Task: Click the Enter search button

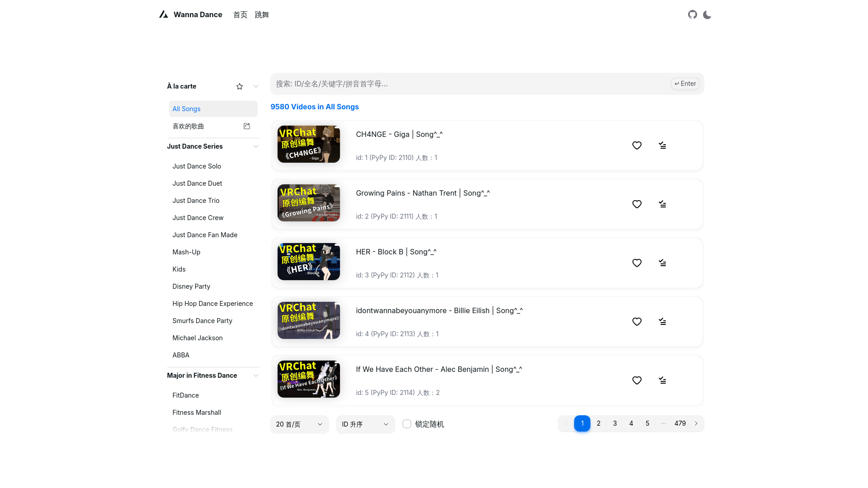Action: coord(685,84)
